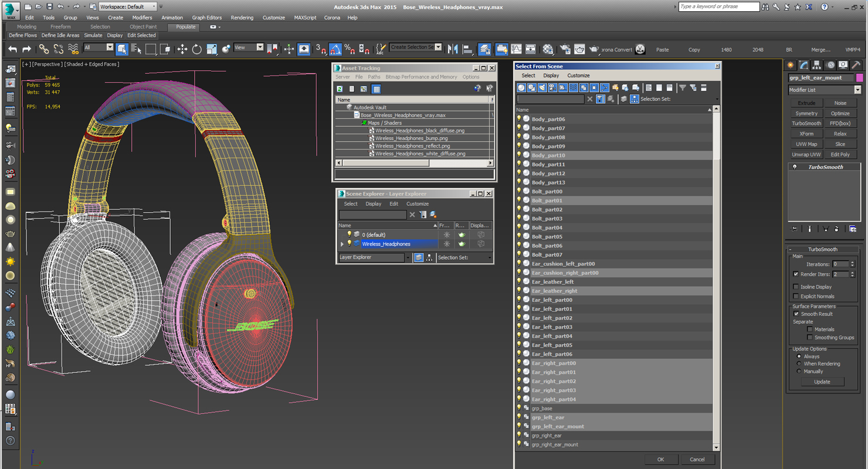Screen dimensions: 868x469
Task: Collapse the TurboSmooth rollout header
Action: click(823, 249)
